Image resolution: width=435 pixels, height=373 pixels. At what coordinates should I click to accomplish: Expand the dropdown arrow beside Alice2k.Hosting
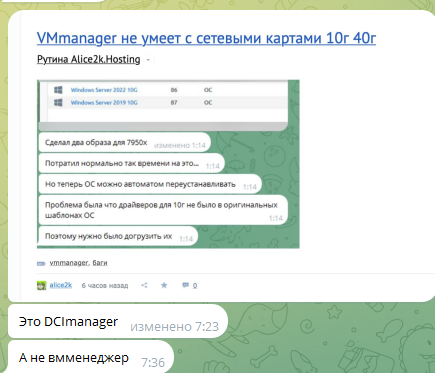click(x=148, y=60)
